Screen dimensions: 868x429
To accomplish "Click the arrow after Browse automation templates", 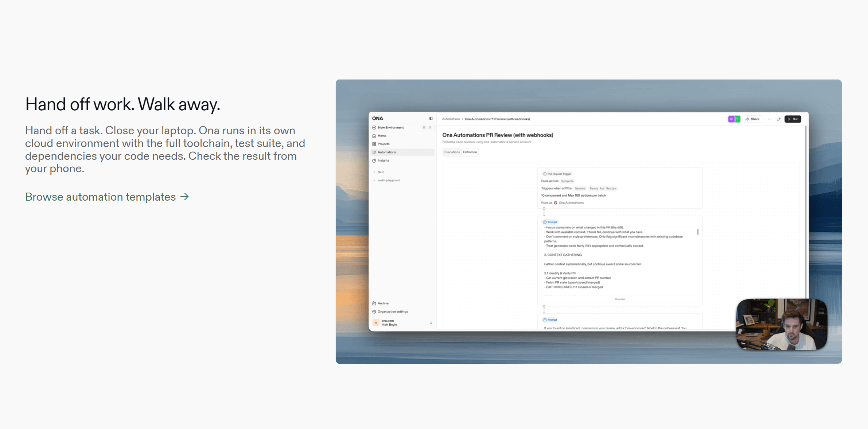I will coord(185,197).
